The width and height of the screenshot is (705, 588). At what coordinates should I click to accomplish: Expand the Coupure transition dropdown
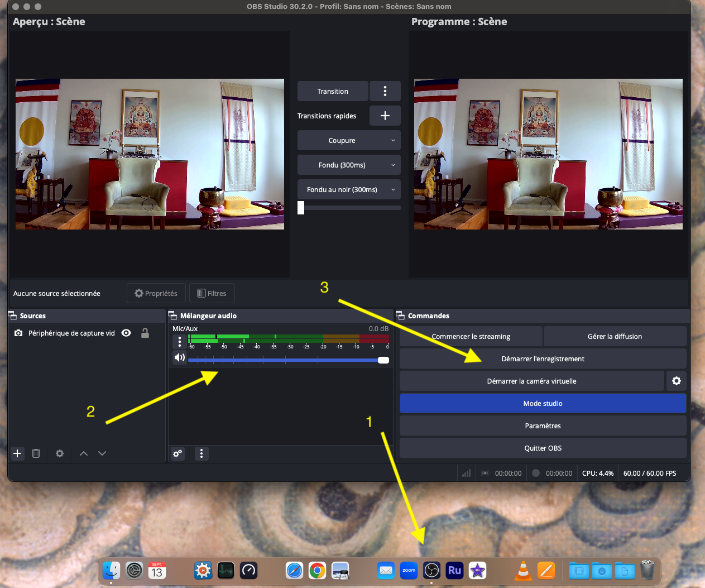pos(348,140)
